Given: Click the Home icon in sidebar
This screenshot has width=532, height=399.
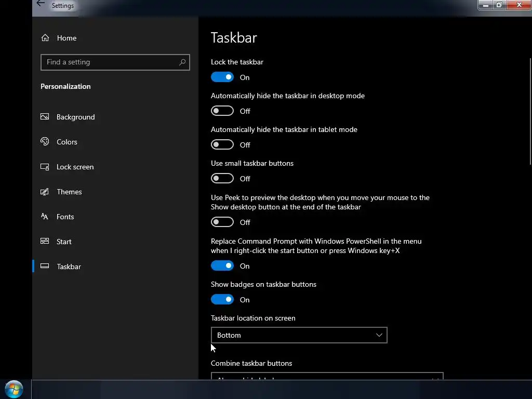Looking at the screenshot, I should click(x=45, y=38).
